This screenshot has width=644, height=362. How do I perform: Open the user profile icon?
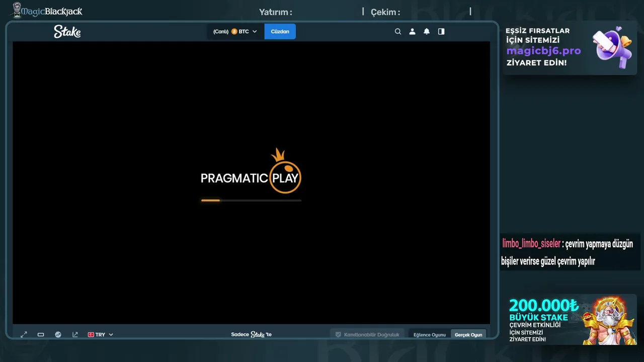412,32
